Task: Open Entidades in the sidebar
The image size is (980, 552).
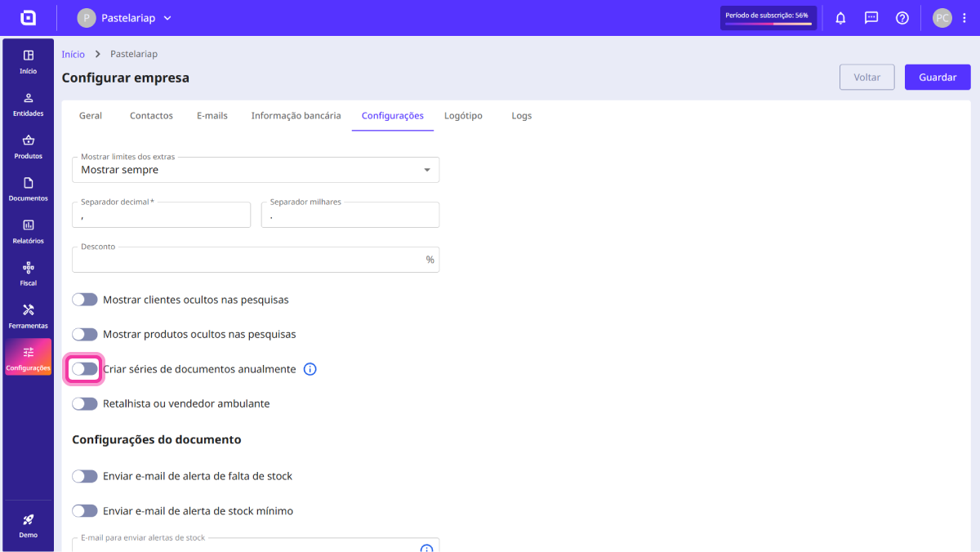Action: click(x=29, y=104)
